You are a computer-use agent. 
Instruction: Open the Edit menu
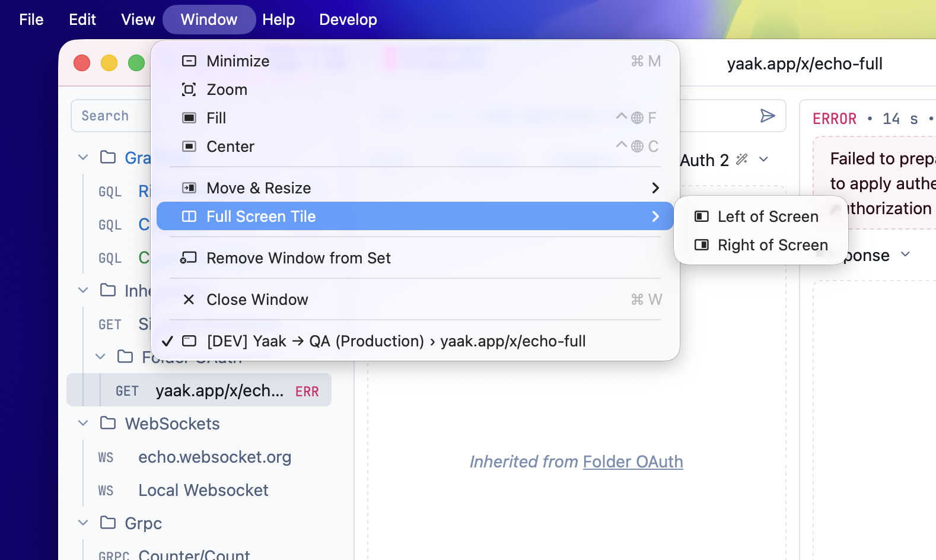coord(82,20)
